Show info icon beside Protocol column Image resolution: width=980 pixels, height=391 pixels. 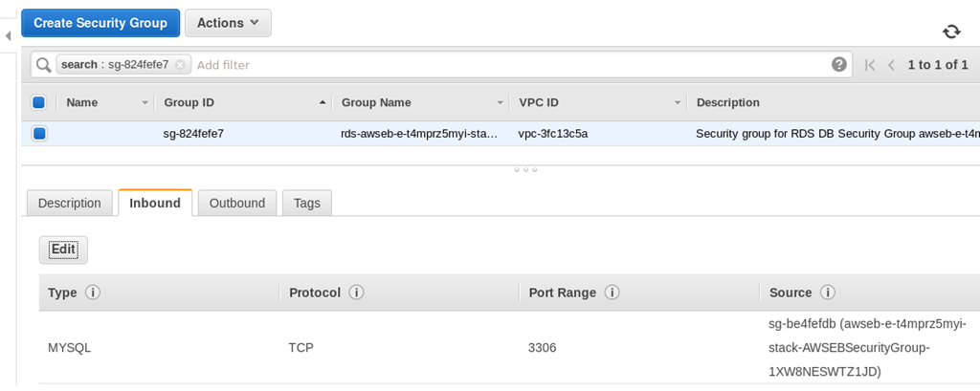356,293
